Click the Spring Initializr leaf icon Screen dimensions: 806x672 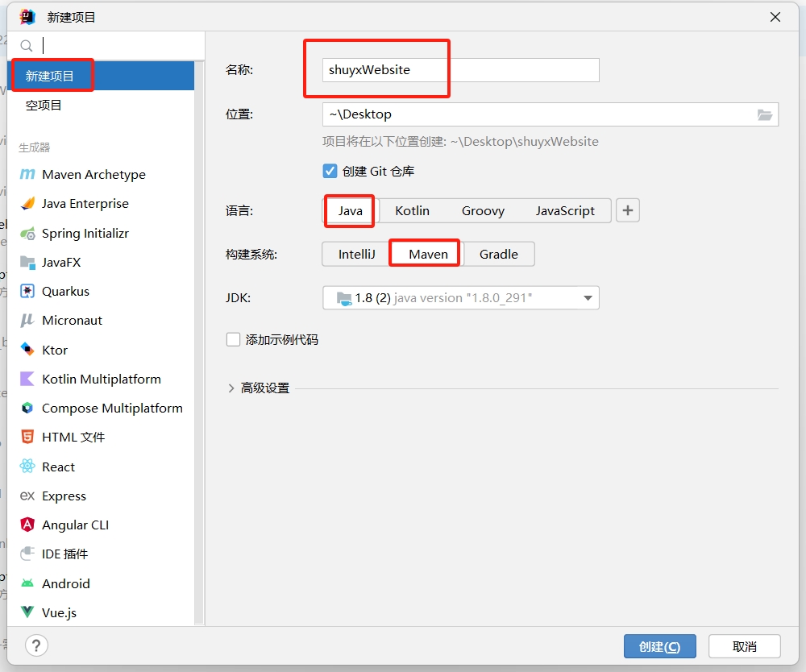27,234
